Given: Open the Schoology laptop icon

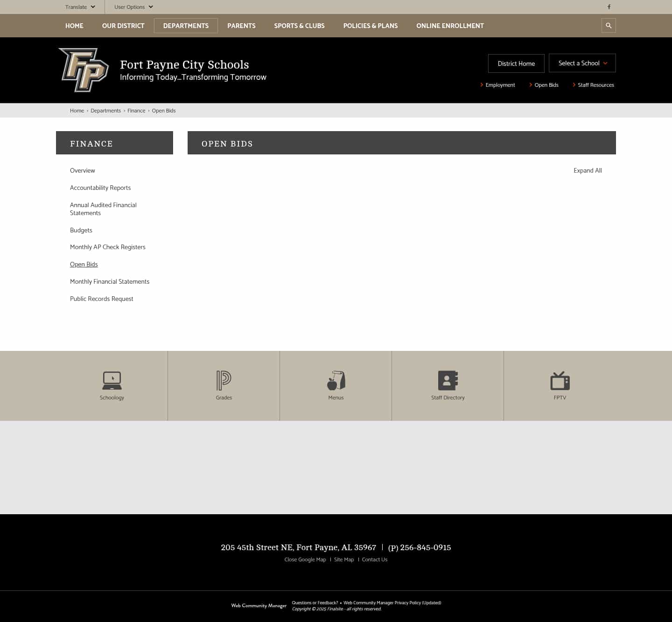Looking at the screenshot, I should [x=112, y=381].
